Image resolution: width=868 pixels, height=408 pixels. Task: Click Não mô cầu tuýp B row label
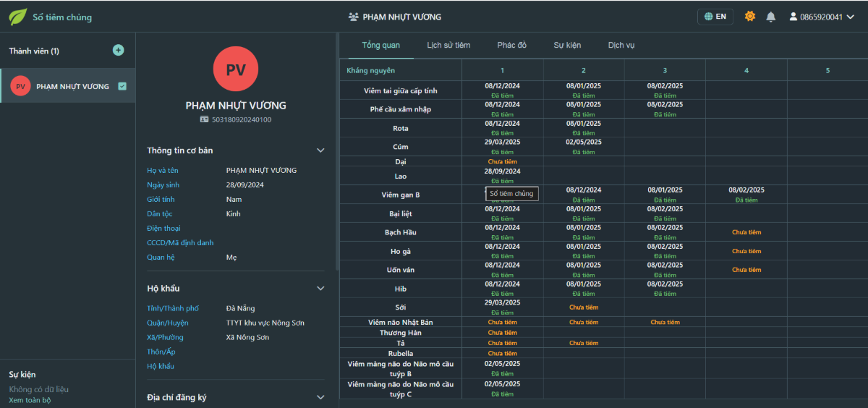coord(401,369)
